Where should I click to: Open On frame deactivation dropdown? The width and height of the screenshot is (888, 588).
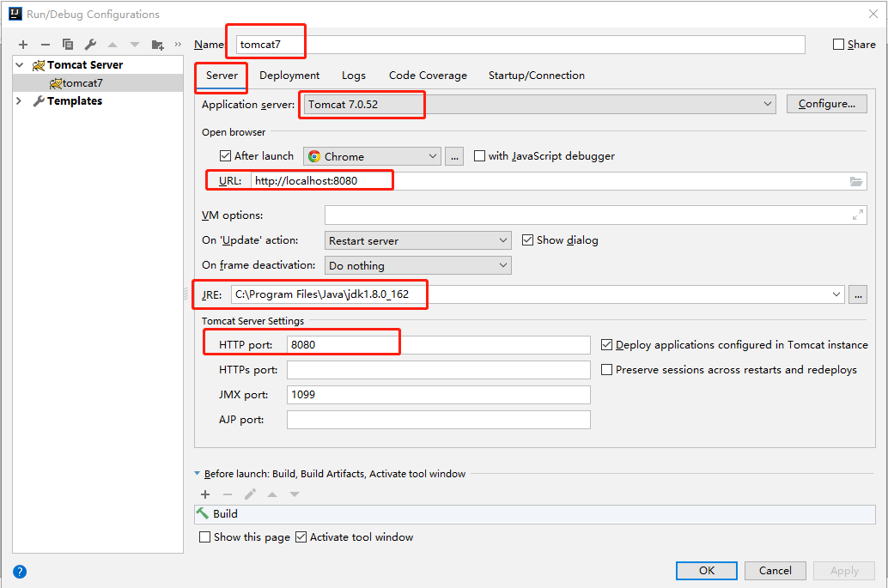click(x=418, y=265)
